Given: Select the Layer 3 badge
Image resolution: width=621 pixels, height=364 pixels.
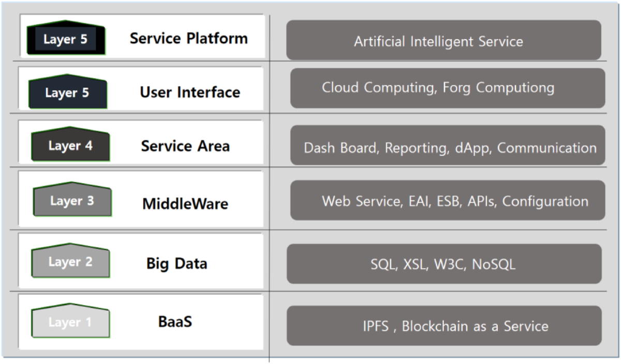Looking at the screenshot, I should tap(72, 201).
